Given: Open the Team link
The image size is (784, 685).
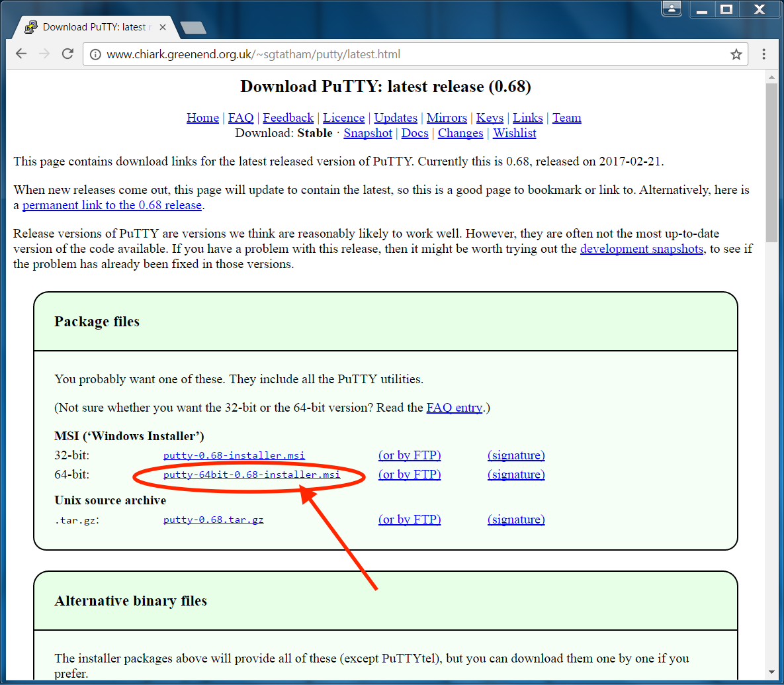Looking at the screenshot, I should pyautogui.click(x=566, y=118).
